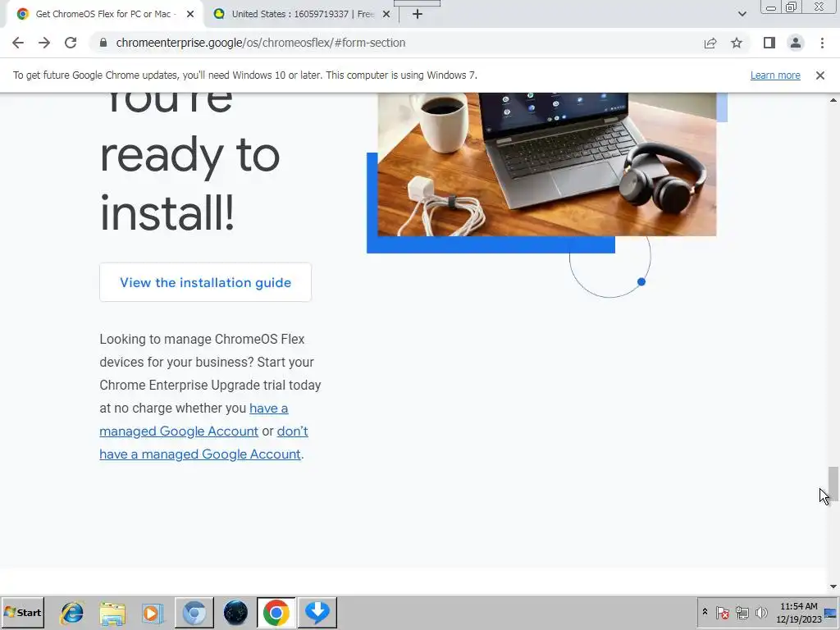Image resolution: width=840 pixels, height=630 pixels.
Task: Share this page via the share icon
Action: click(710, 43)
